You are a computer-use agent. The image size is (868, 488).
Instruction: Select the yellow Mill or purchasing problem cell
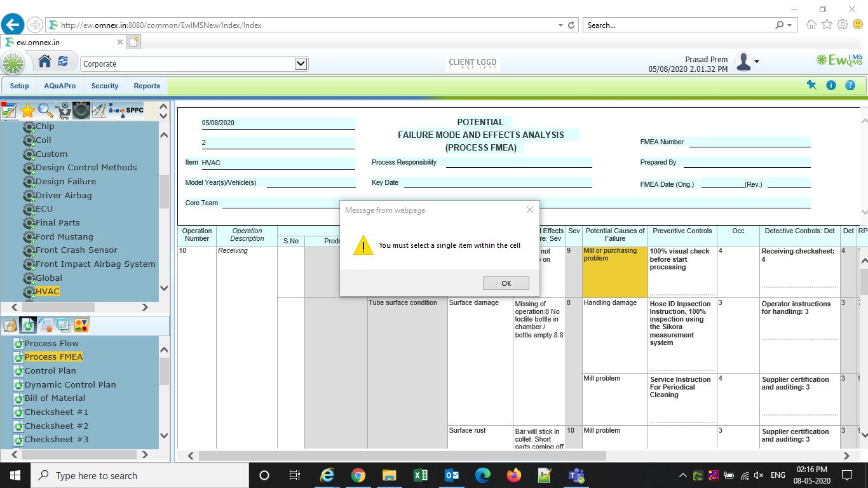(614, 271)
